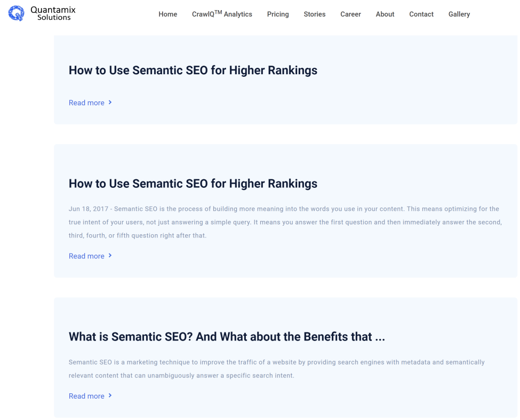
Task: Open the Gallery page
Action: (459, 14)
